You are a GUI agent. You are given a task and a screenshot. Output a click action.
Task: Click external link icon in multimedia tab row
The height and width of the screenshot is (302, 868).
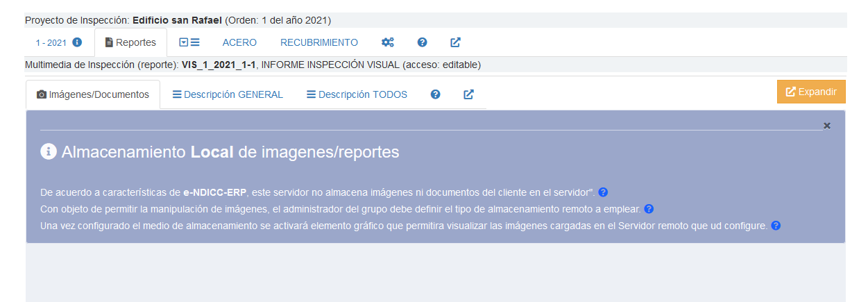click(x=468, y=94)
